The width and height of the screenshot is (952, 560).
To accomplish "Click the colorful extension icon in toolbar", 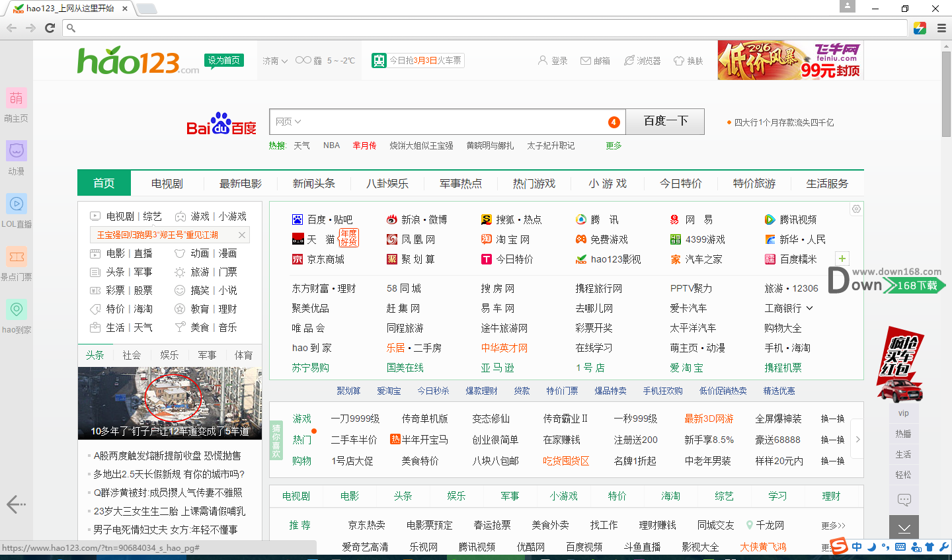I will coord(920,28).
